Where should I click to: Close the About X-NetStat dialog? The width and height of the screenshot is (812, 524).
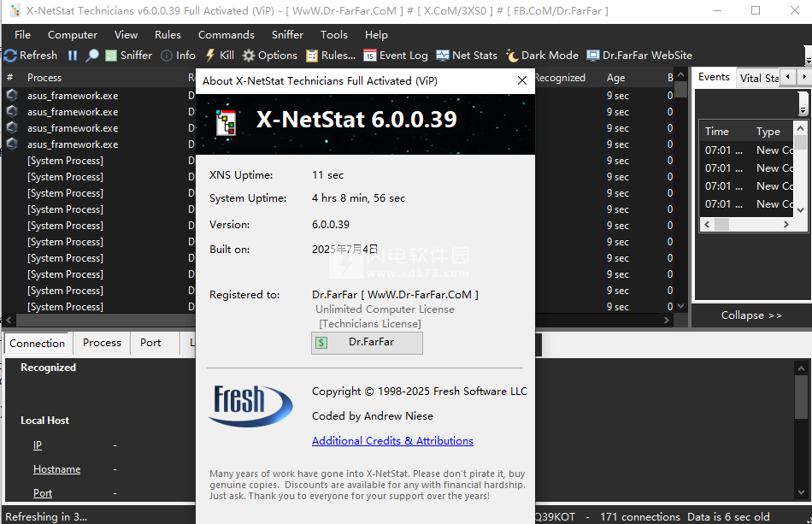522,81
